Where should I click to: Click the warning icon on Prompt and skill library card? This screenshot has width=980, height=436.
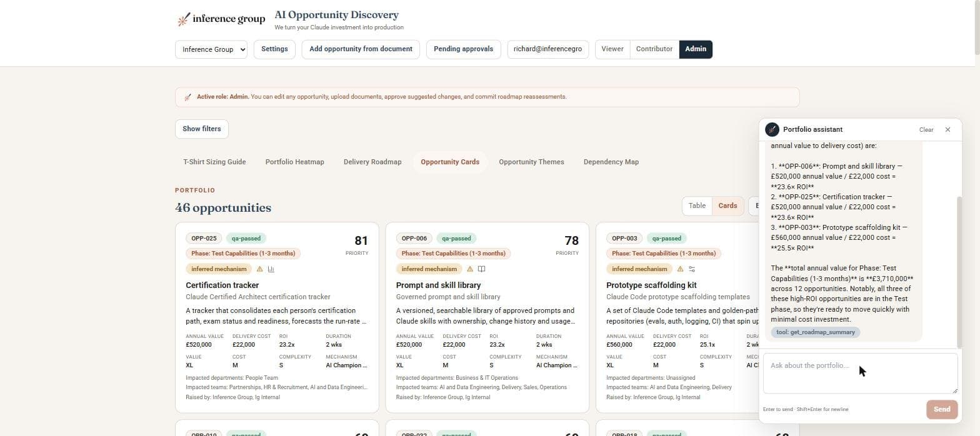pos(470,269)
